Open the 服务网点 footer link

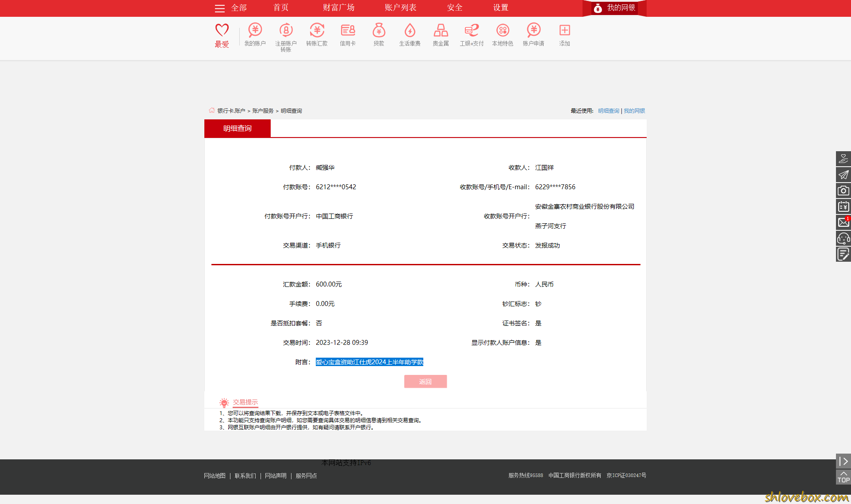(306, 476)
